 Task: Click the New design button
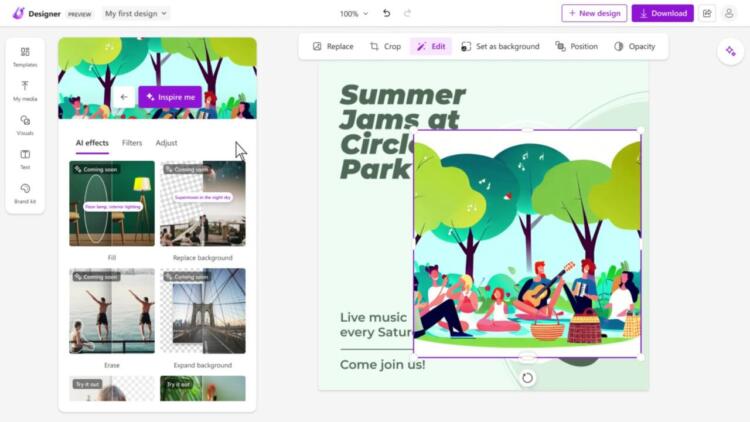594,14
